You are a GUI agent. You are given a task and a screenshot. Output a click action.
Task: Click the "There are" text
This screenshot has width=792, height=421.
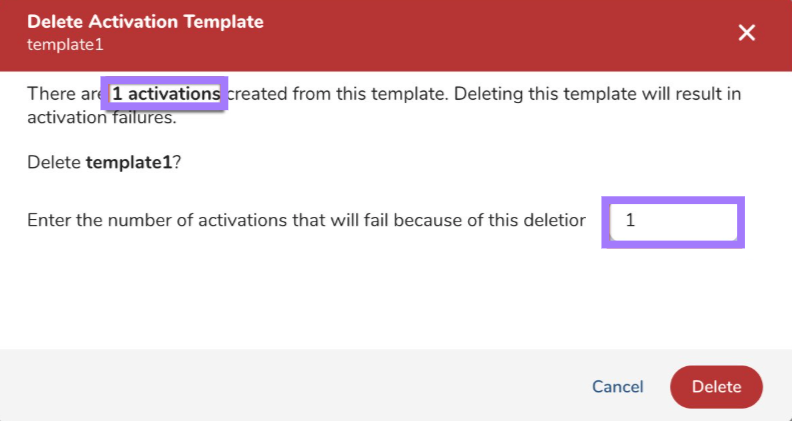pos(62,95)
